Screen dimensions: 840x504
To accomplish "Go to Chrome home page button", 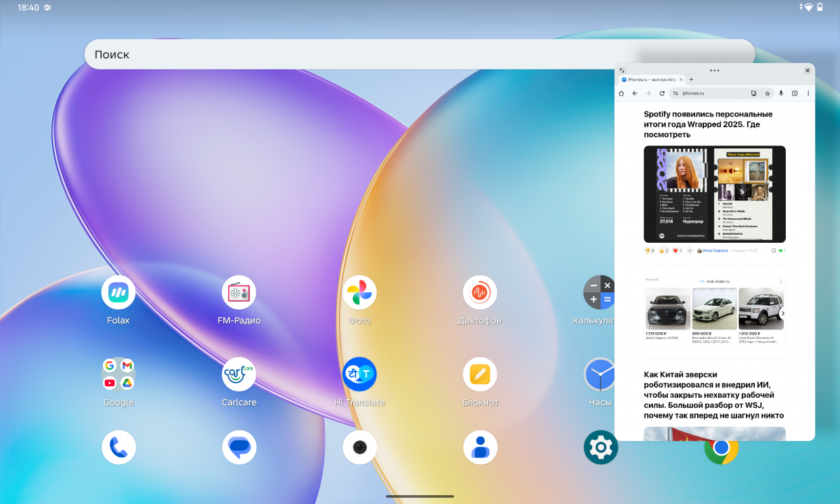I will (x=621, y=93).
